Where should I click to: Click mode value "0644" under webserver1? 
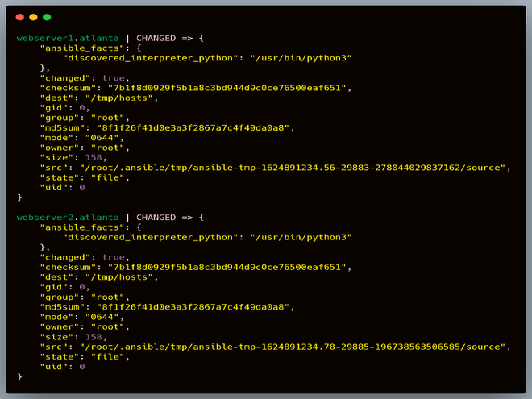[x=102, y=138]
